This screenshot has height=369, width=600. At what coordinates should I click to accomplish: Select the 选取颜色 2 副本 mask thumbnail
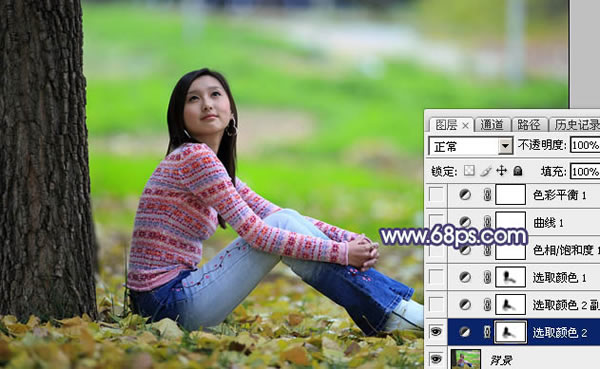(x=510, y=305)
